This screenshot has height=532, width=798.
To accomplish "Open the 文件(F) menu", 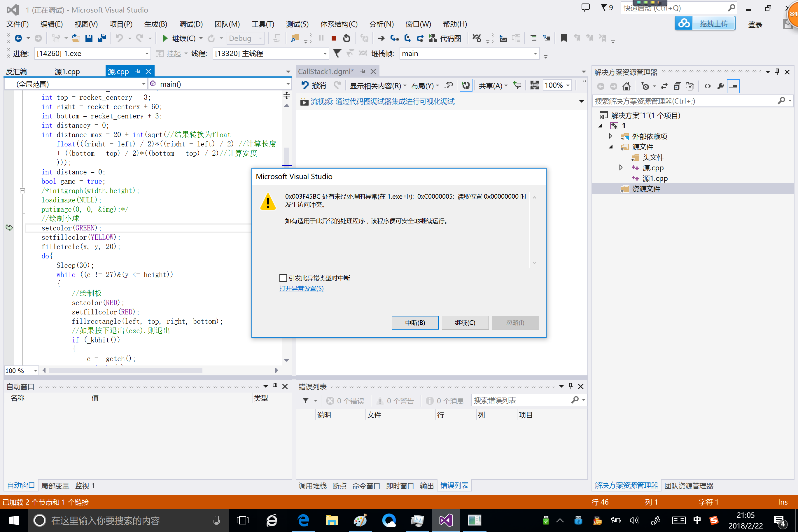I will [17, 24].
